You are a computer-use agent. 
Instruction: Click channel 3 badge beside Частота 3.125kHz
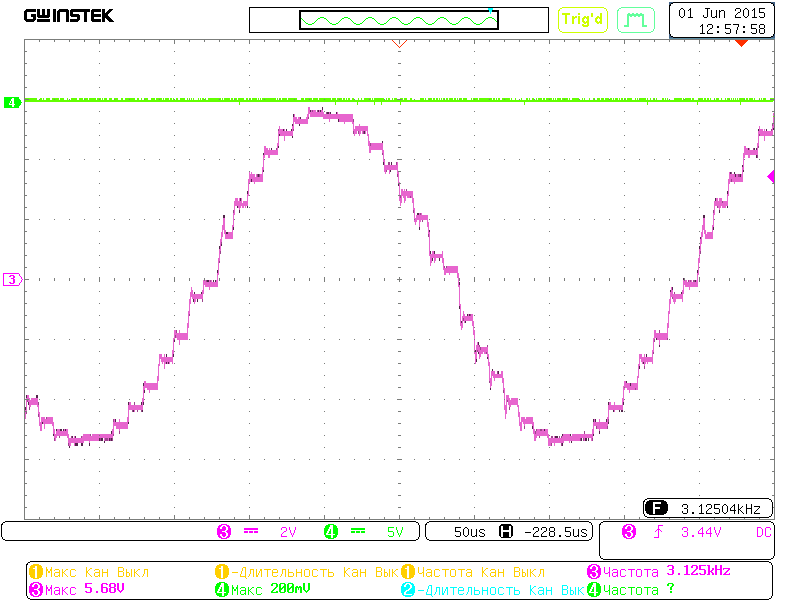click(x=594, y=571)
